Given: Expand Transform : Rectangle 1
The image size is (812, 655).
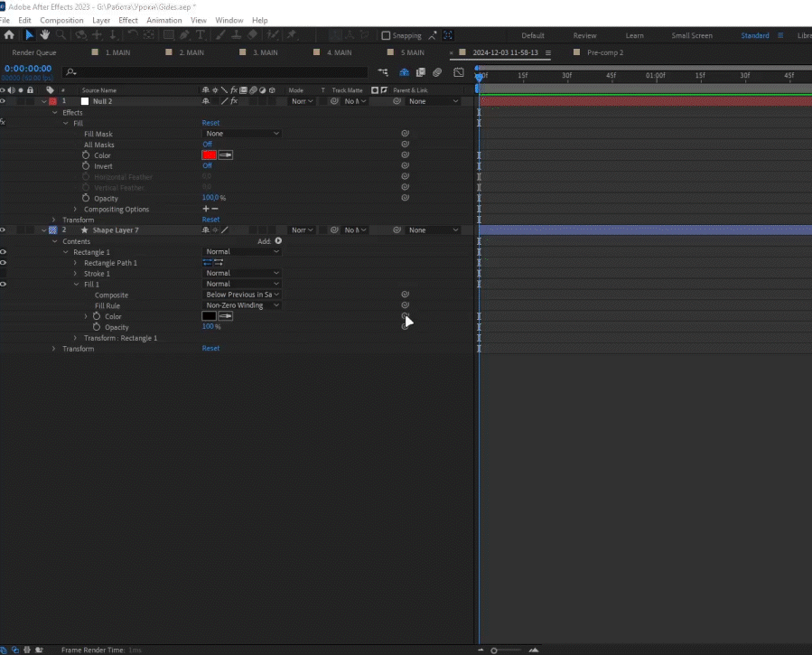Looking at the screenshot, I should 76,338.
